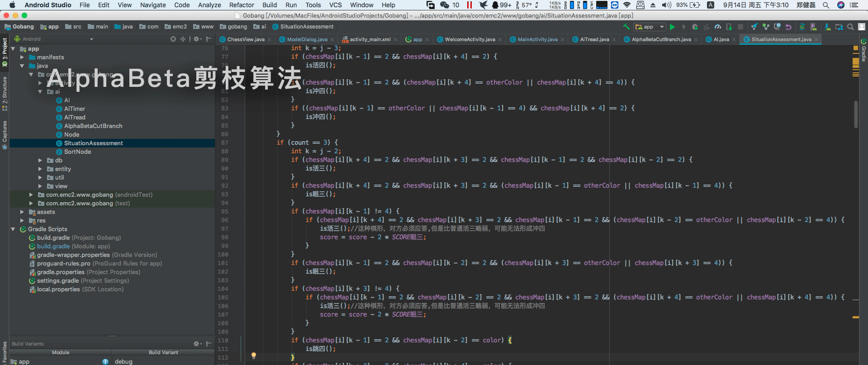Click the user account avatar icon
Screen dimensions: 868x365
coord(862,27)
